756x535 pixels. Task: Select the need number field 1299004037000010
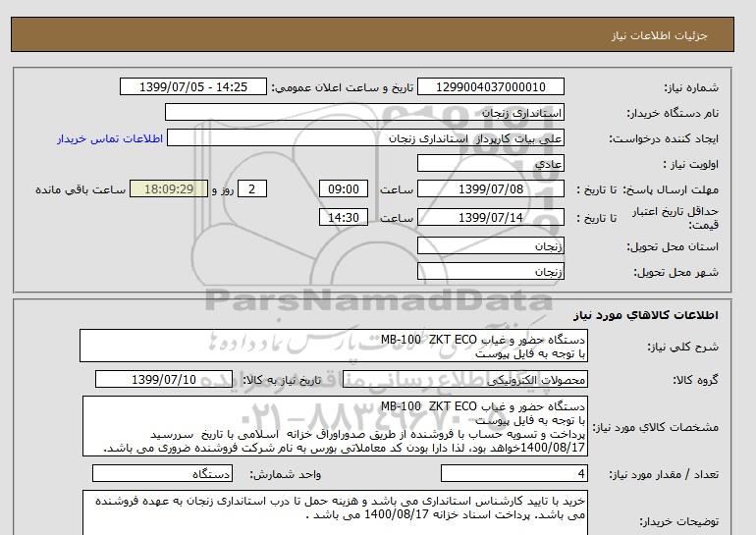point(490,86)
